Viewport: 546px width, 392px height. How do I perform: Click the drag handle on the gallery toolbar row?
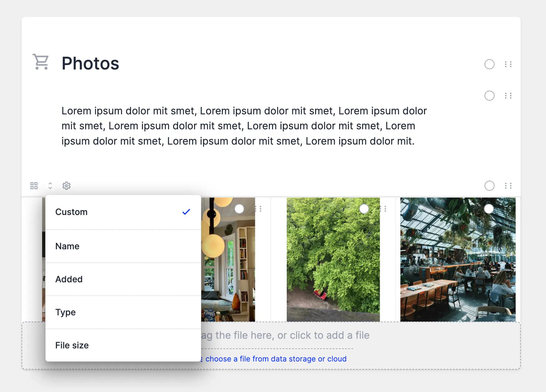[x=508, y=186]
